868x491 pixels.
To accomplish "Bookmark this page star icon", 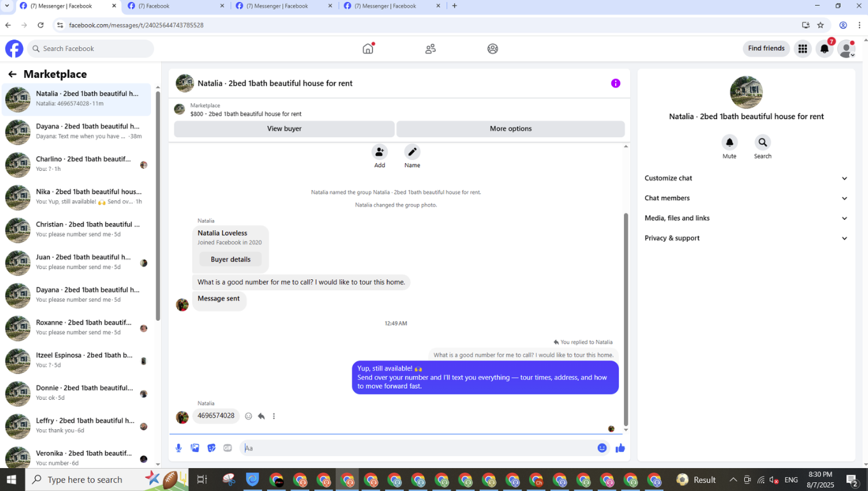I will [x=821, y=25].
